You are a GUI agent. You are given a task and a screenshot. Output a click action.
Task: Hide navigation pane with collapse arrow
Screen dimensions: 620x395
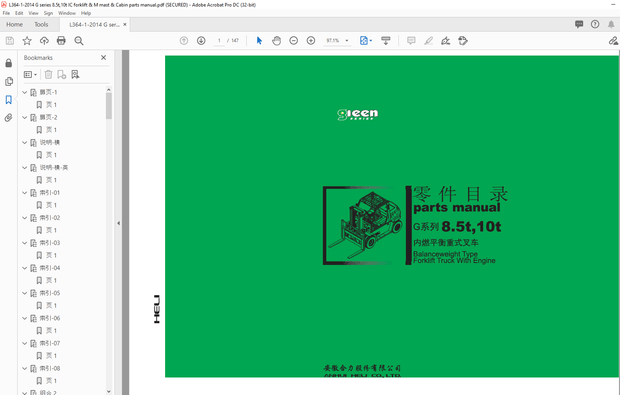118,223
